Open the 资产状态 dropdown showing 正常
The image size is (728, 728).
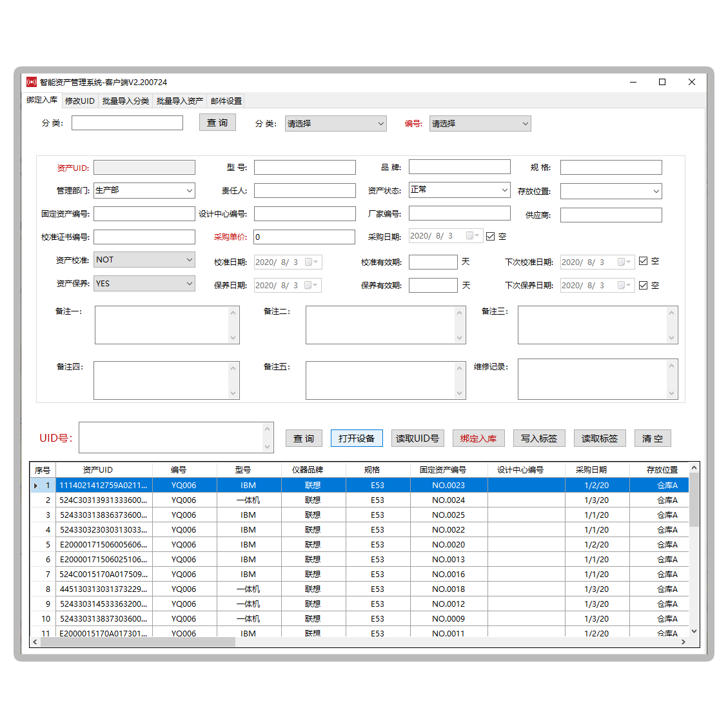[x=504, y=190]
